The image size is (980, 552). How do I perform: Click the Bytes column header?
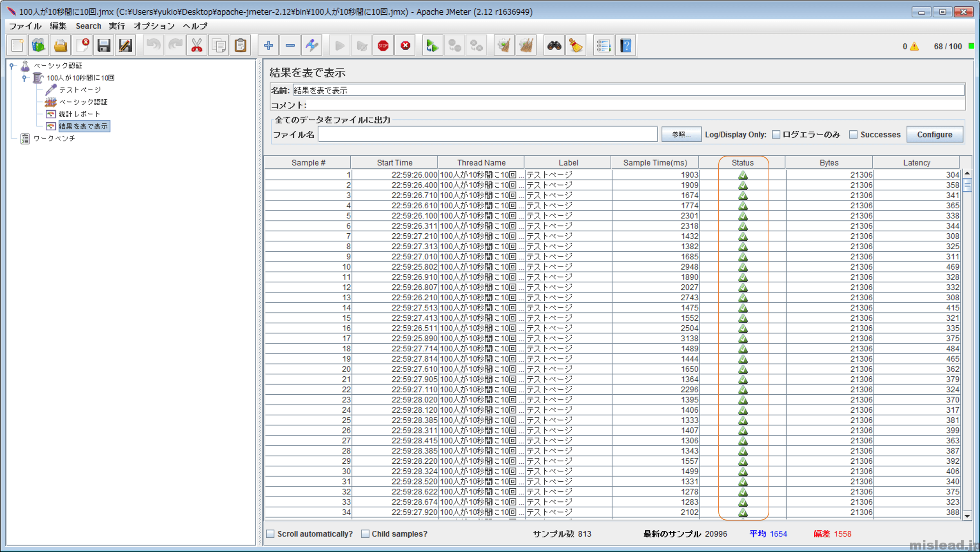tap(829, 163)
